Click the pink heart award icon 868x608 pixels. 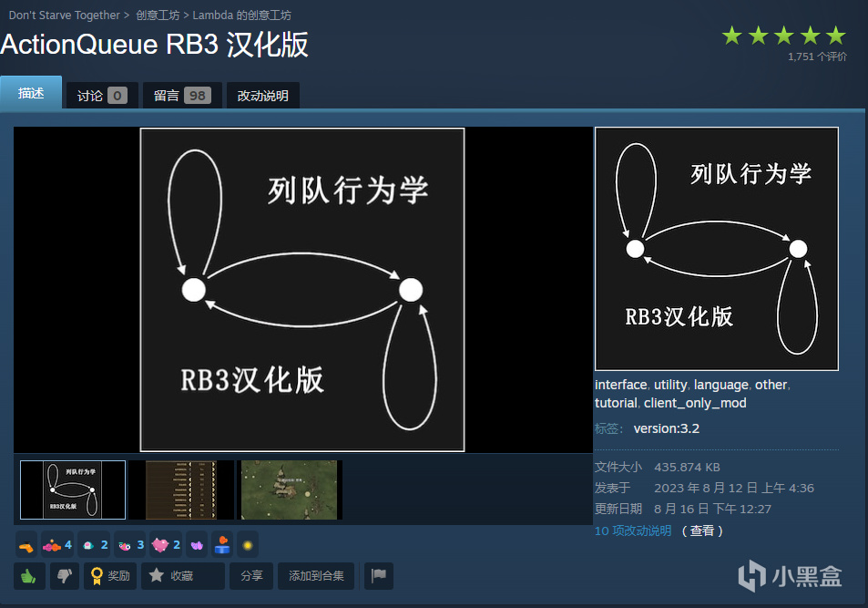[166, 545]
